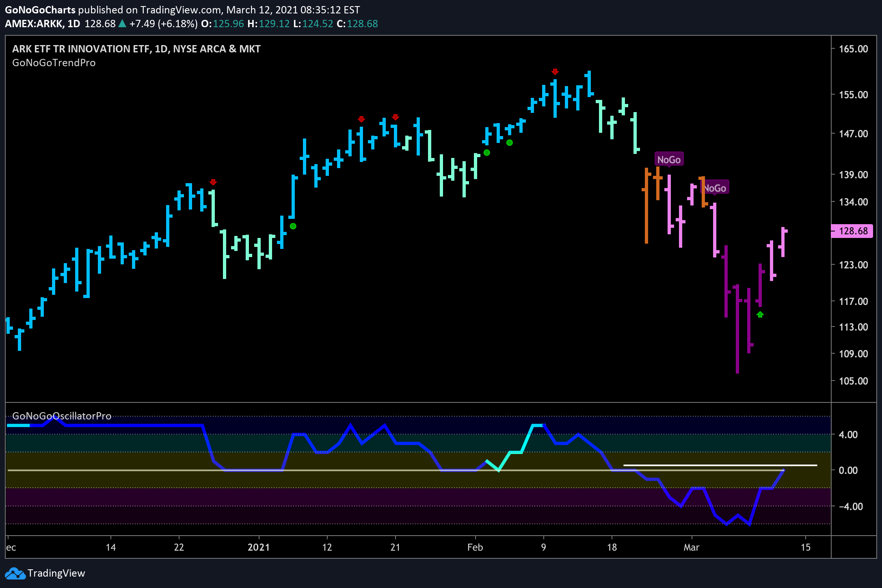
Task: Click the red down arrow at the February peak
Action: tap(555, 72)
